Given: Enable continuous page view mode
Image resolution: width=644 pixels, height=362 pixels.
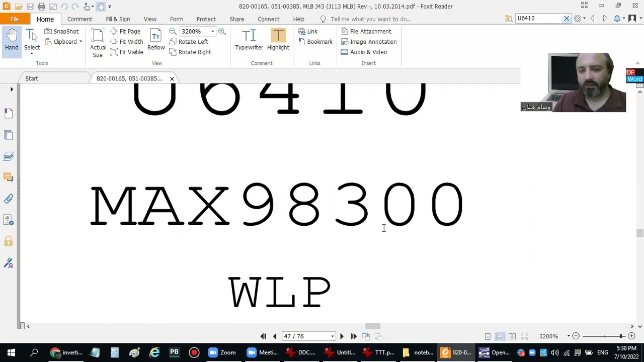Looking at the screenshot, I should pyautogui.click(x=500, y=336).
